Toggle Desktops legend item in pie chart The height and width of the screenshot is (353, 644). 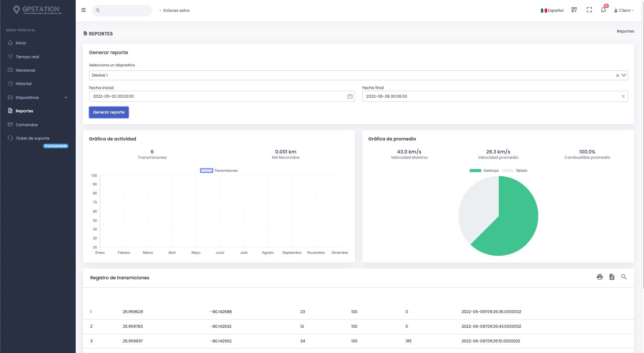pyautogui.click(x=484, y=171)
